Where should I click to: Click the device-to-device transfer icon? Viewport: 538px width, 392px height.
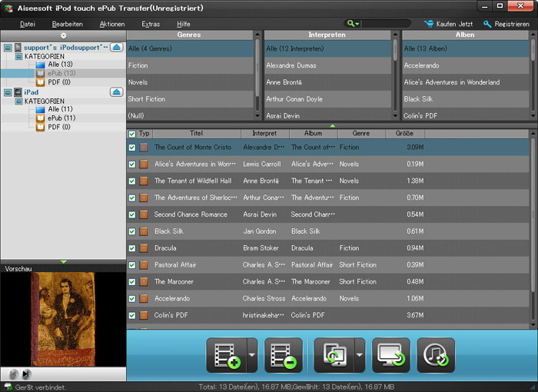tap(333, 356)
